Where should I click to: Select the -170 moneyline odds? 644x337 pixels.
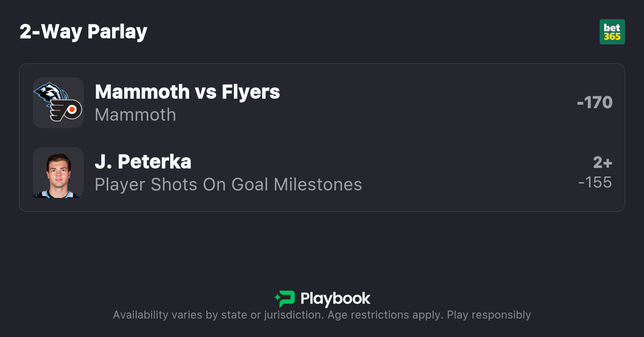tap(594, 102)
